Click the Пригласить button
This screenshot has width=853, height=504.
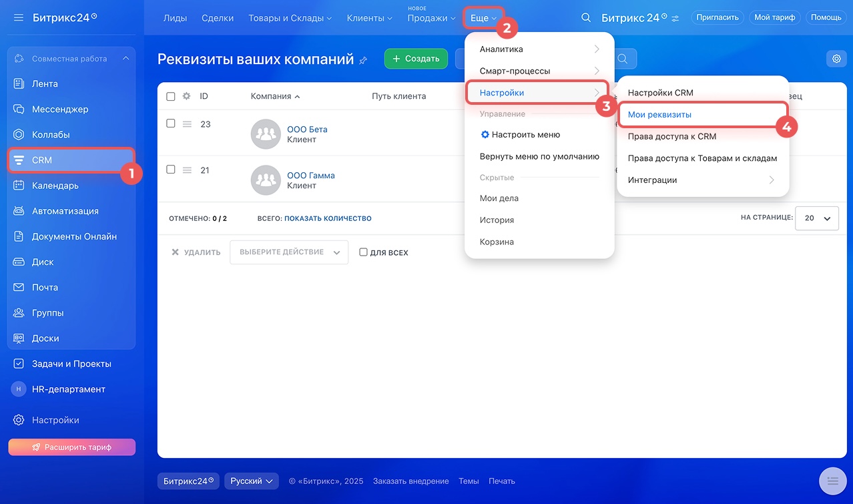pyautogui.click(x=718, y=17)
